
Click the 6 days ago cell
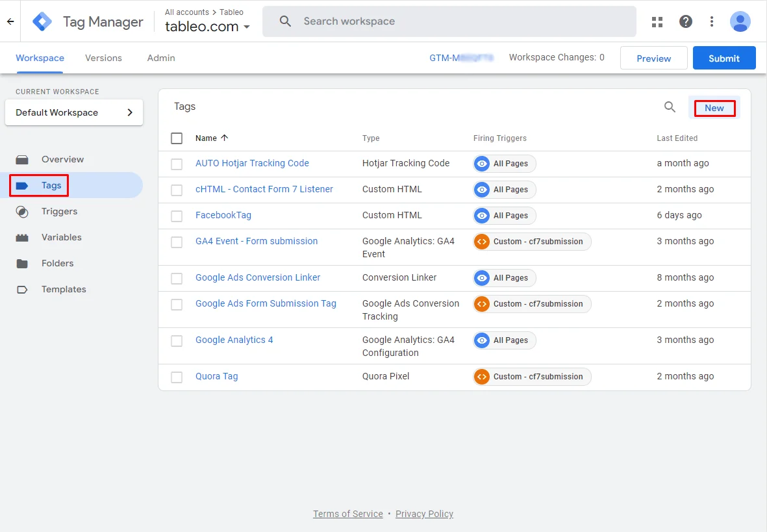[679, 216]
